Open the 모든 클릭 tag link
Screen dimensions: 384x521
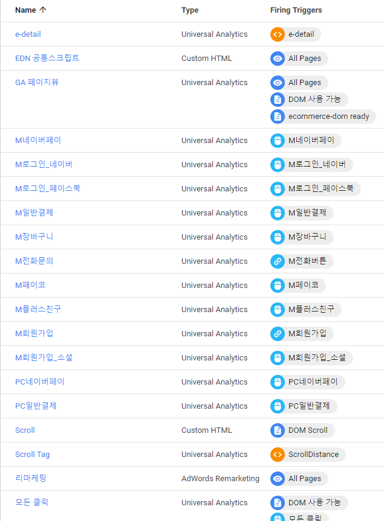[32, 502]
